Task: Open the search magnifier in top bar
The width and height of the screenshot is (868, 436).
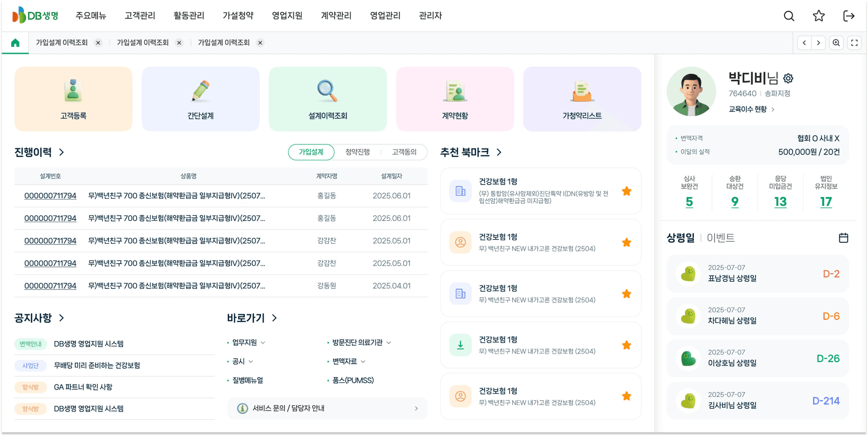Action: click(x=789, y=16)
